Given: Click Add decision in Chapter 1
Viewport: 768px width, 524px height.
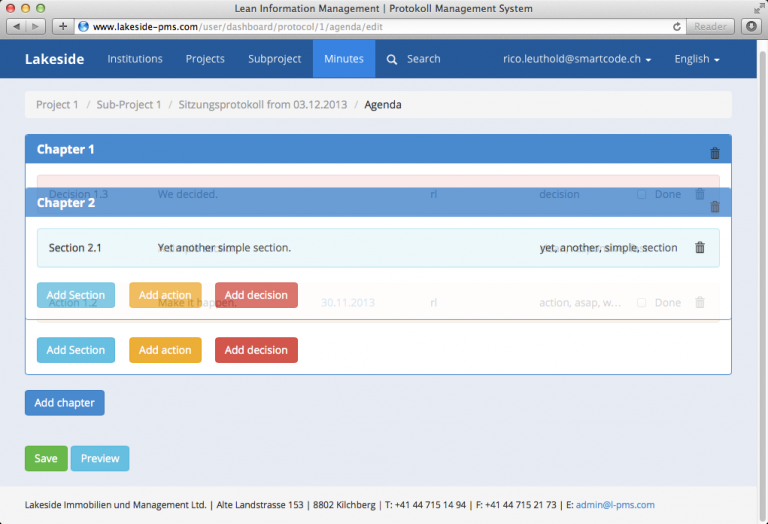Looking at the screenshot, I should tap(256, 350).
